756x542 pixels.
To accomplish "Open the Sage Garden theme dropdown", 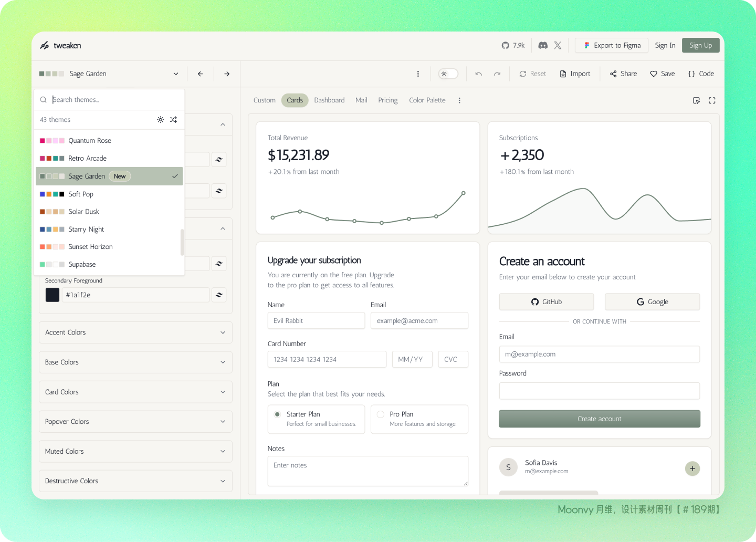I will click(x=109, y=74).
